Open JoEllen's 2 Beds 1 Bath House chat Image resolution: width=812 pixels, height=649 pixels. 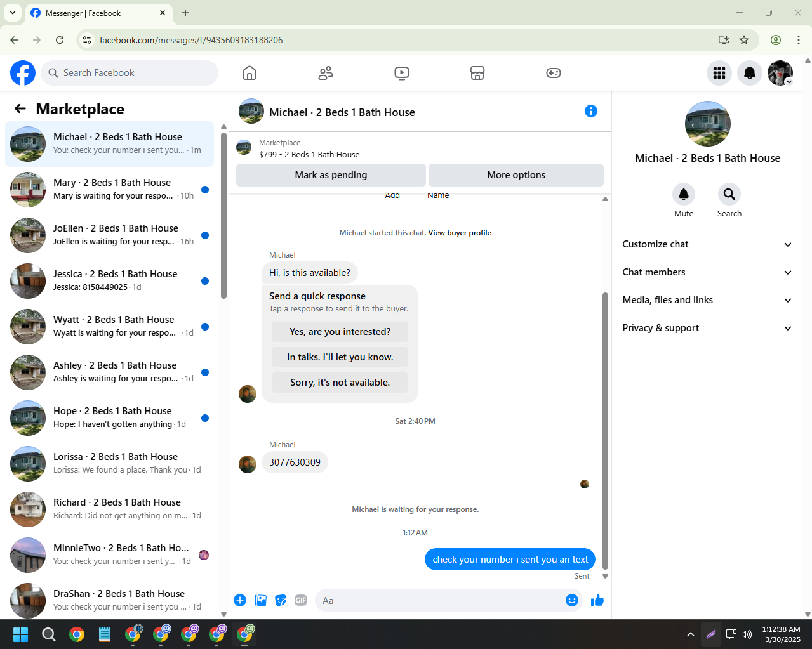tap(109, 235)
